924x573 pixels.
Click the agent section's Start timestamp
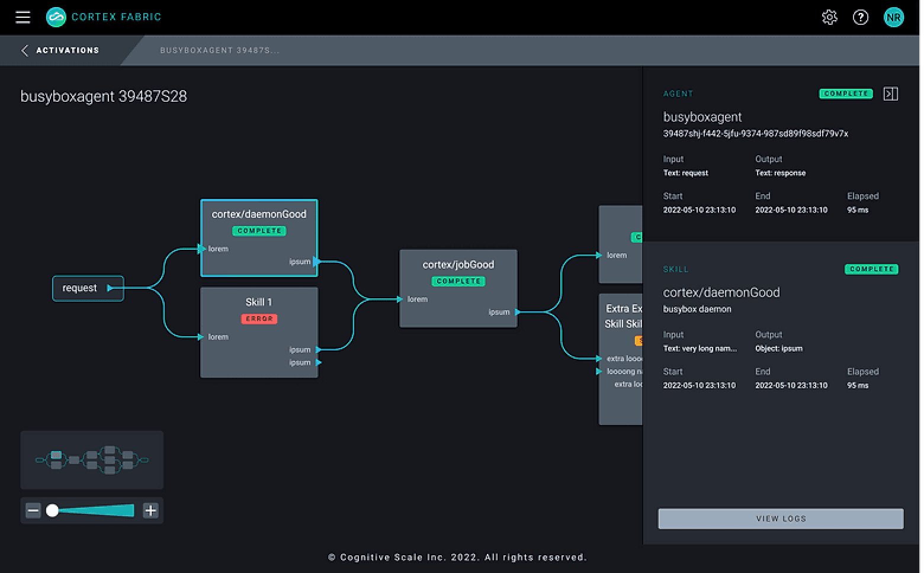(700, 210)
